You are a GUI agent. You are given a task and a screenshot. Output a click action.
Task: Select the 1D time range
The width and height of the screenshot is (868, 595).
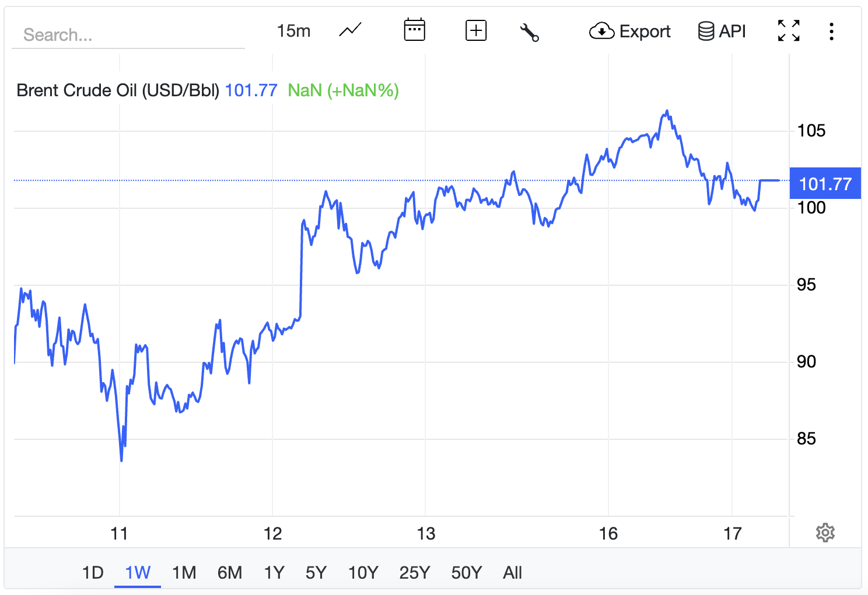point(93,572)
